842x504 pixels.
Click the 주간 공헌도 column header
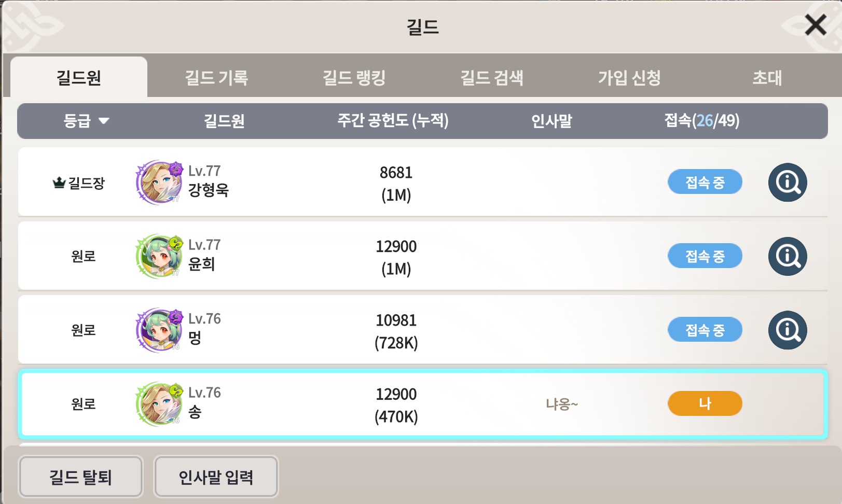(x=393, y=121)
